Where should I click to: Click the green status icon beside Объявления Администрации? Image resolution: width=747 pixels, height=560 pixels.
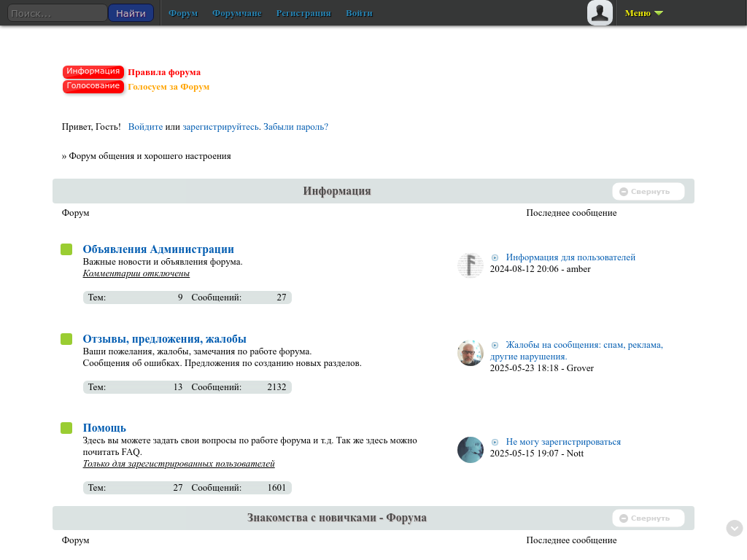(66, 249)
